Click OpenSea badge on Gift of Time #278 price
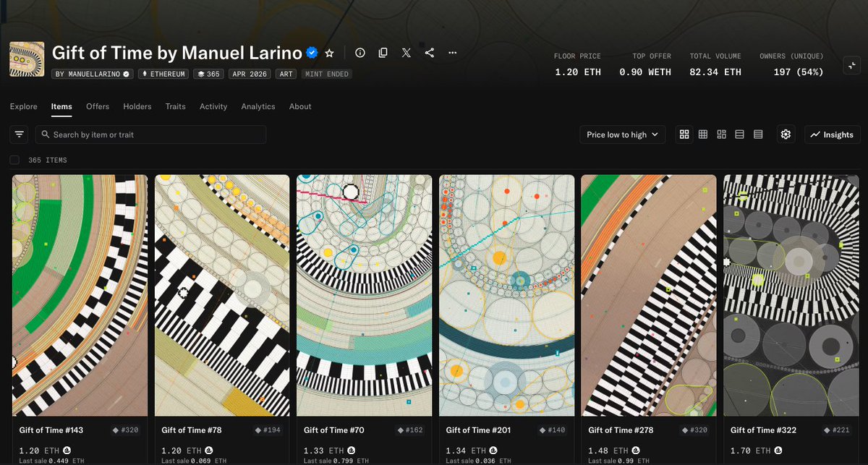This screenshot has height=465, width=868. tap(637, 451)
